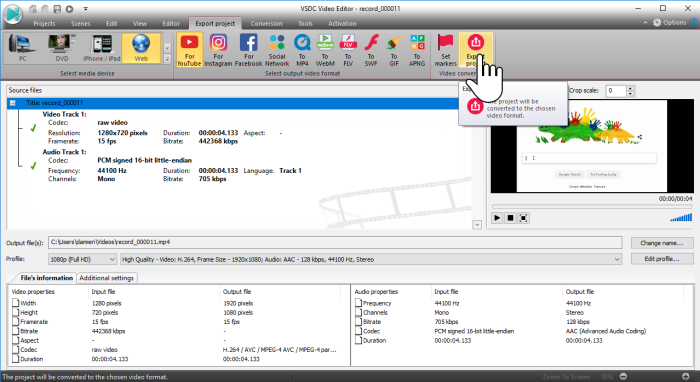
Task: Click the Export project button
Action: pyautogui.click(x=475, y=50)
